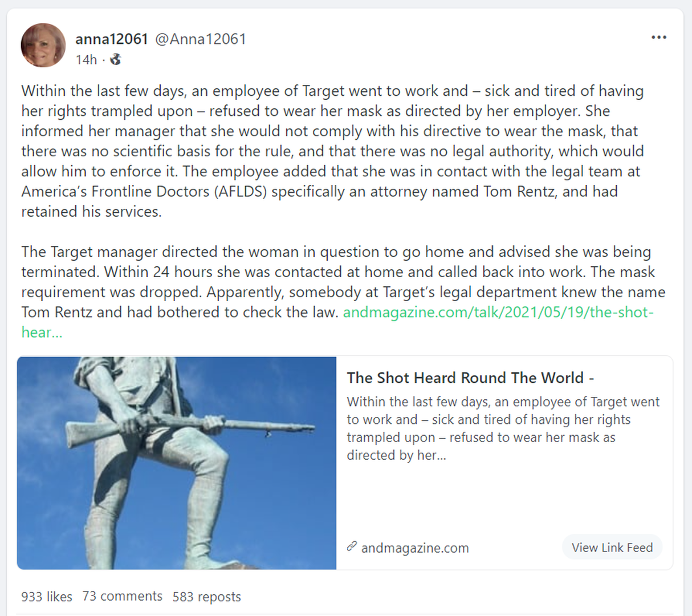Image resolution: width=692 pixels, height=616 pixels.
Task: Open the green andmagazine.com/talk article URL
Action: click(498, 312)
